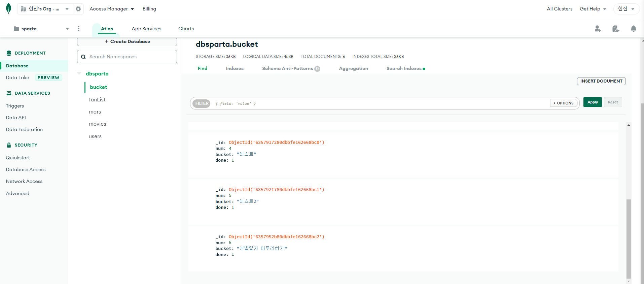Open Advanced security settings
The image size is (644, 284).
click(x=17, y=193)
